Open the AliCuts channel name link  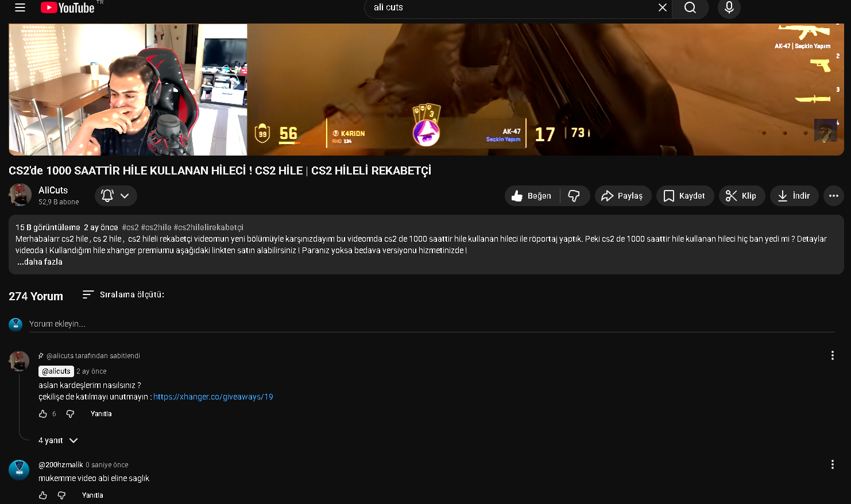[x=53, y=190]
